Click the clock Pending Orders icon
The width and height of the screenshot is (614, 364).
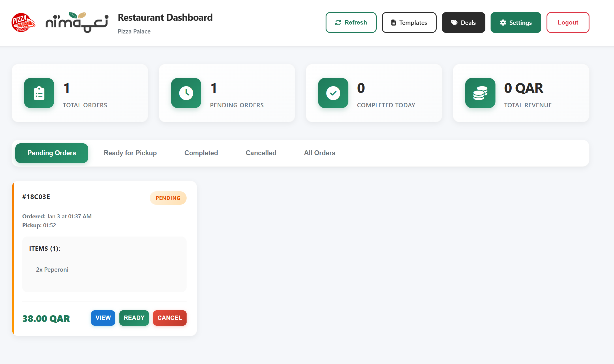(x=186, y=93)
